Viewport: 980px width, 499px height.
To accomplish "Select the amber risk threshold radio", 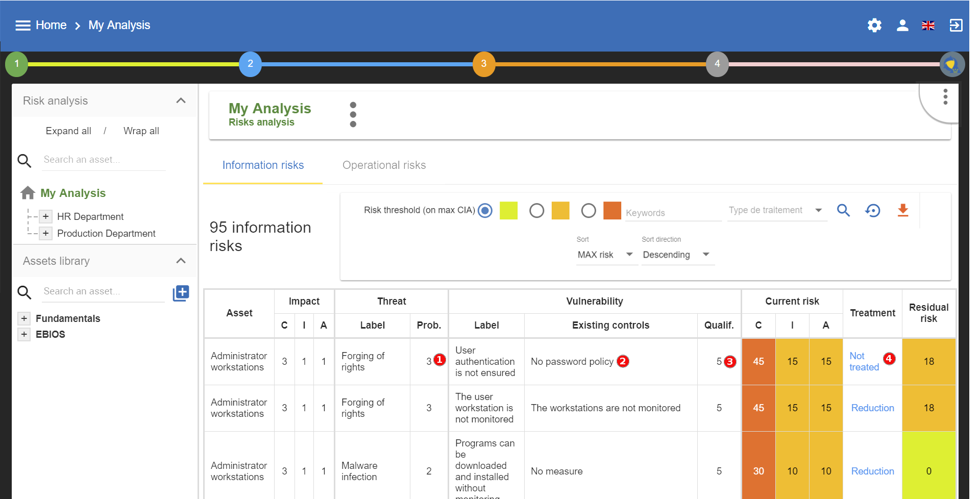I will (x=536, y=210).
